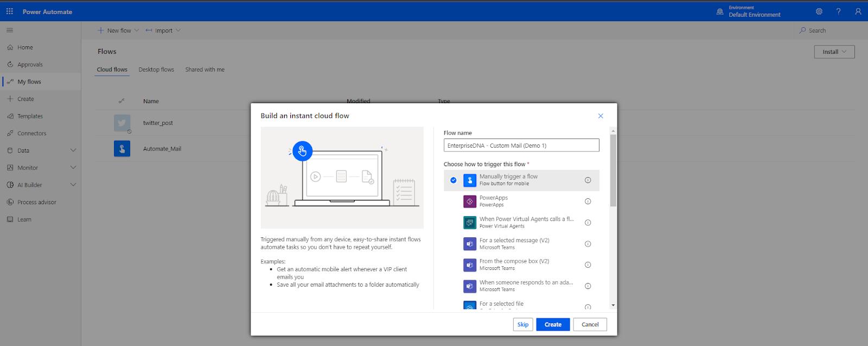Choose For a selected message (V2) trigger
The image size is (868, 346).
point(521,243)
